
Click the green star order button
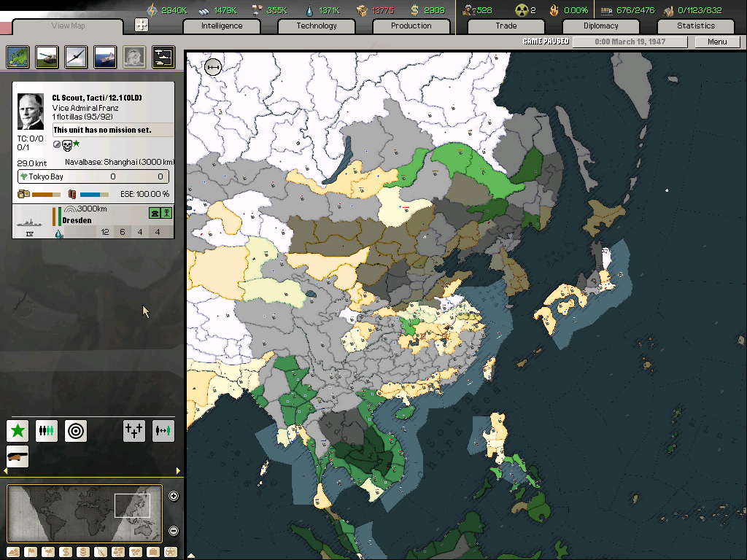18,431
